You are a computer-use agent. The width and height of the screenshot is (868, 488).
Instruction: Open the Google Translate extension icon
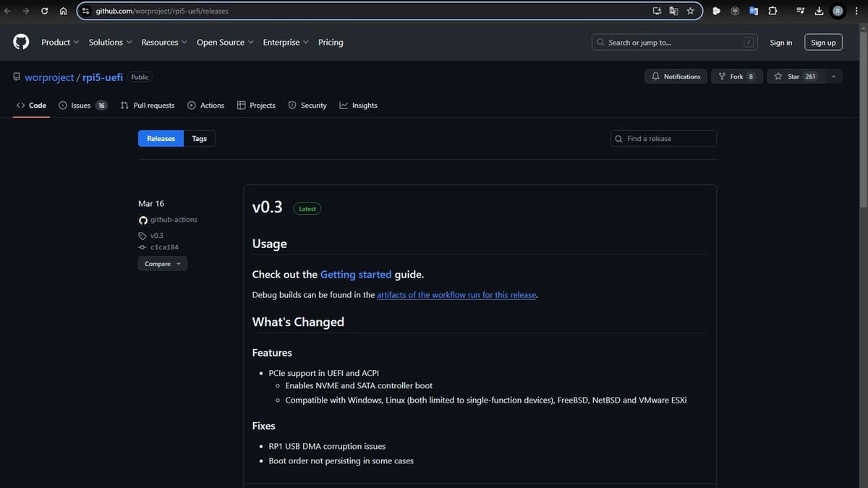point(753,11)
